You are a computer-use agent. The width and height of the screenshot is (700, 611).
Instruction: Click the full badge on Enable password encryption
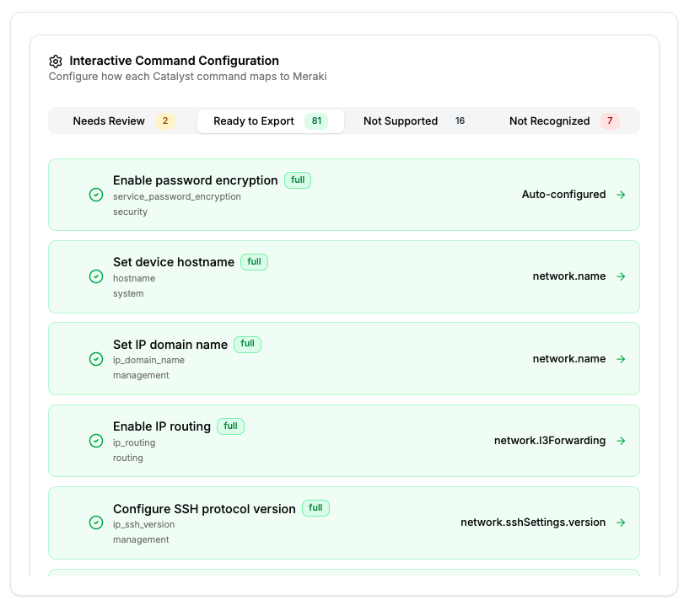[298, 180]
